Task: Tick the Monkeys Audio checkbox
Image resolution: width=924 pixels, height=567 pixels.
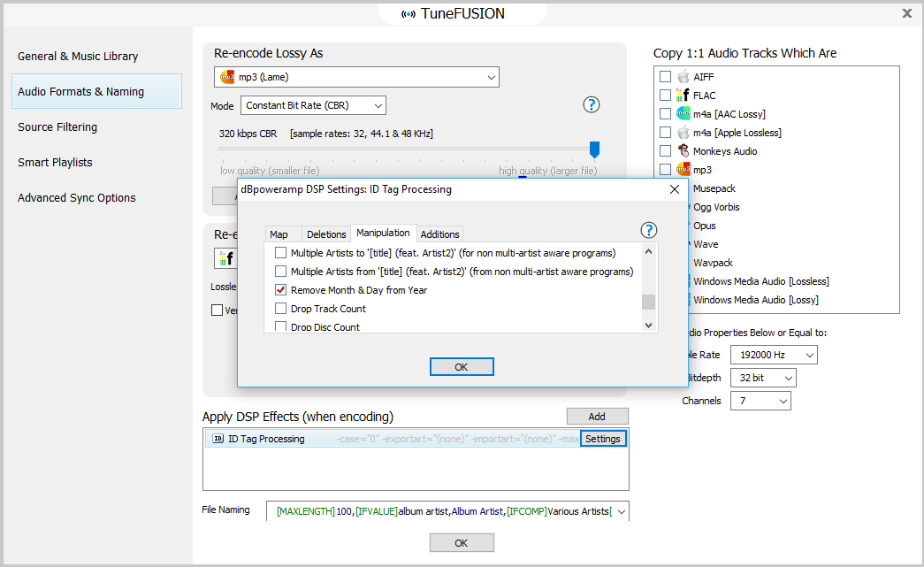Action: click(x=665, y=151)
